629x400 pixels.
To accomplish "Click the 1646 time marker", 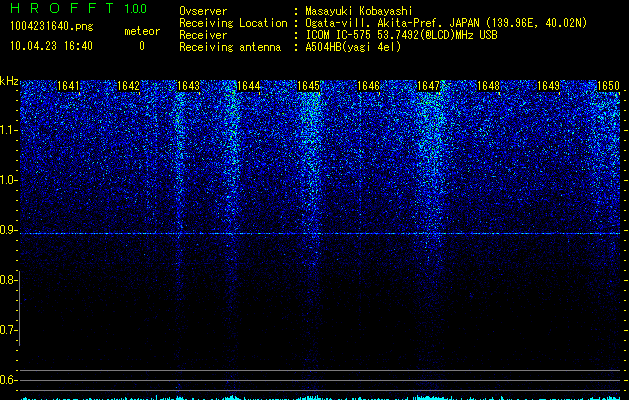I will coord(368,86).
